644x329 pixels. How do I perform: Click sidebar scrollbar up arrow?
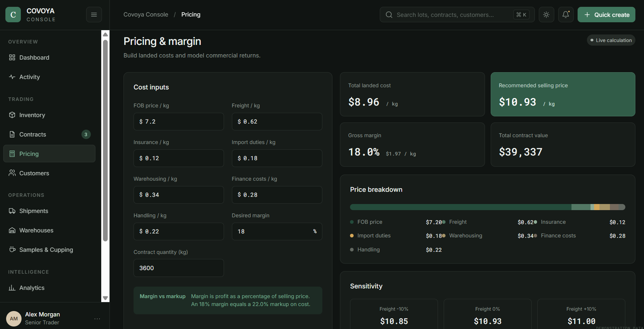[x=105, y=34]
